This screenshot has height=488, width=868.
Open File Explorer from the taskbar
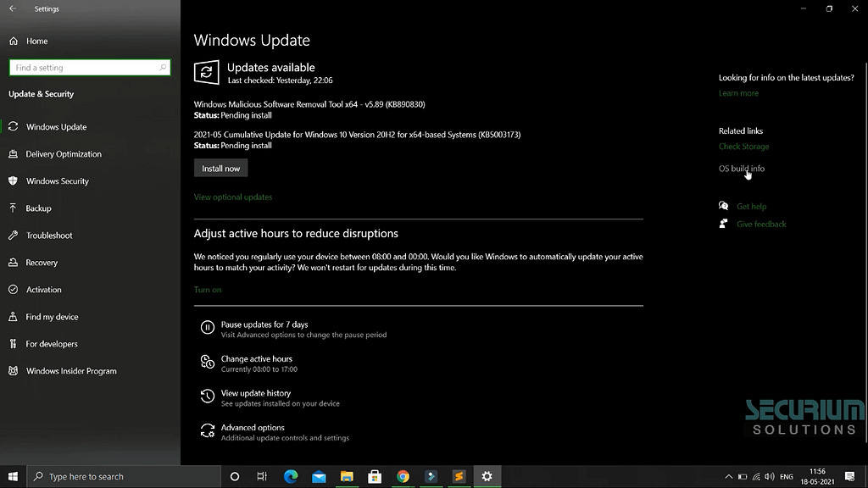click(x=347, y=476)
